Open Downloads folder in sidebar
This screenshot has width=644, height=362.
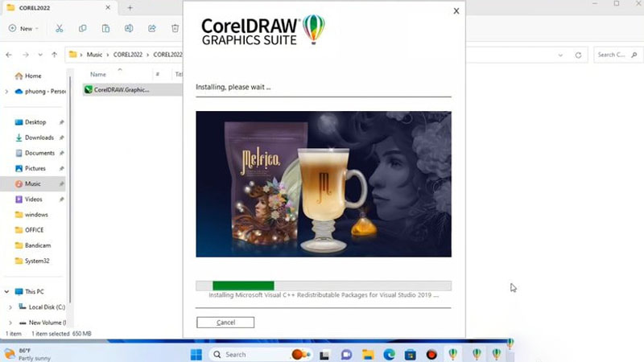[x=39, y=138]
